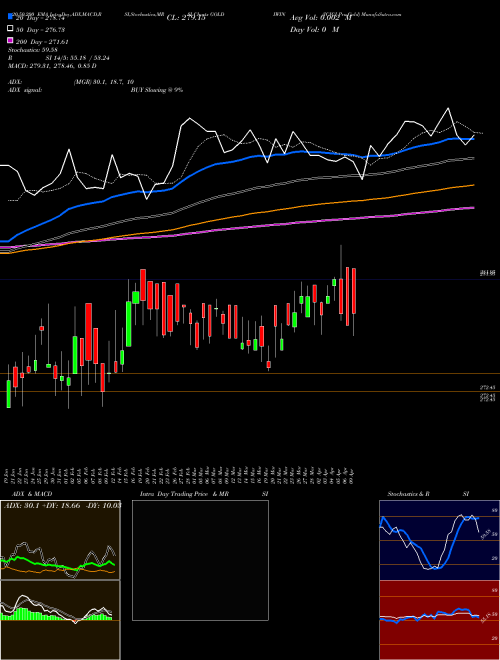Click the last red candlestick on the chart
The height and width of the screenshot is (660, 500).
tap(354, 302)
